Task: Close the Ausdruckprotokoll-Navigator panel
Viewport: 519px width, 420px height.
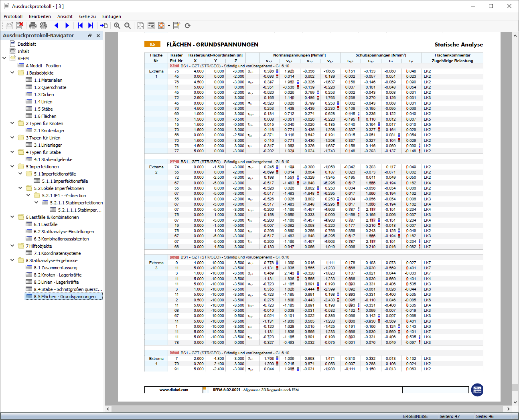Action: 98,36
